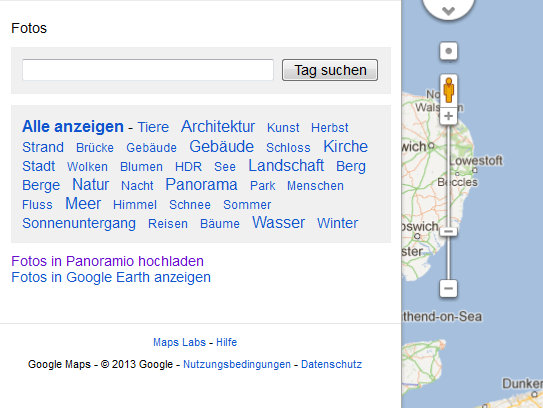Click the Street View pegman icon

coord(449,90)
